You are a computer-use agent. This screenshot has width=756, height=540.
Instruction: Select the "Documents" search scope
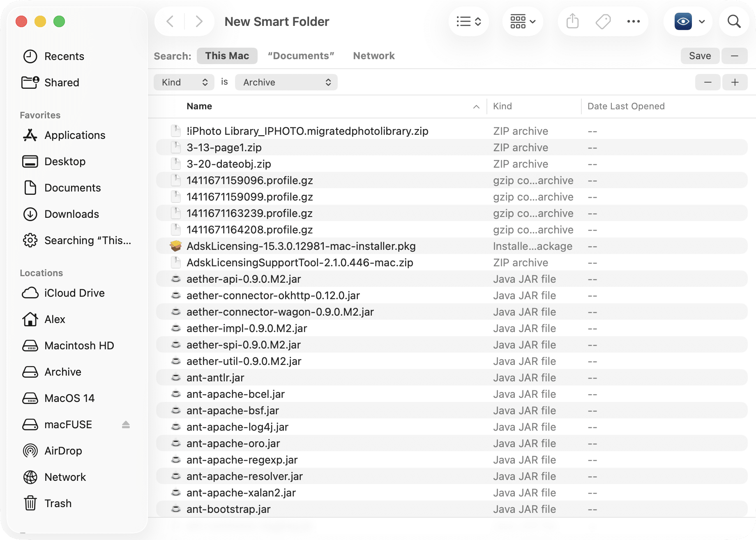(301, 56)
